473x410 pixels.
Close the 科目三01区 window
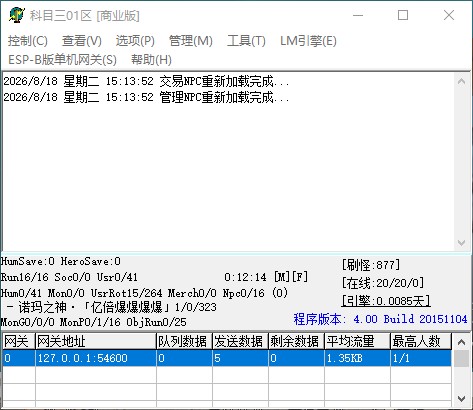[x=449, y=15]
